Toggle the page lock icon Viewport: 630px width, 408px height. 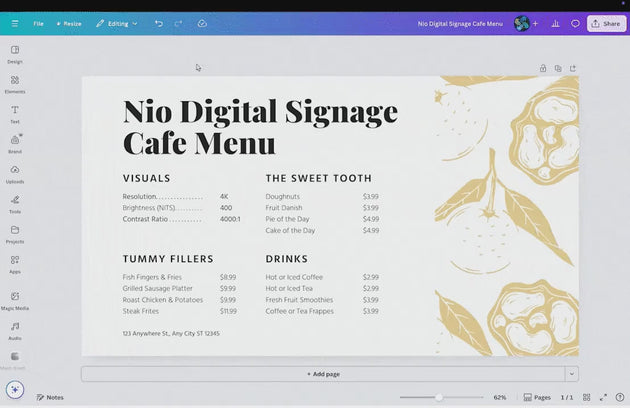543,68
